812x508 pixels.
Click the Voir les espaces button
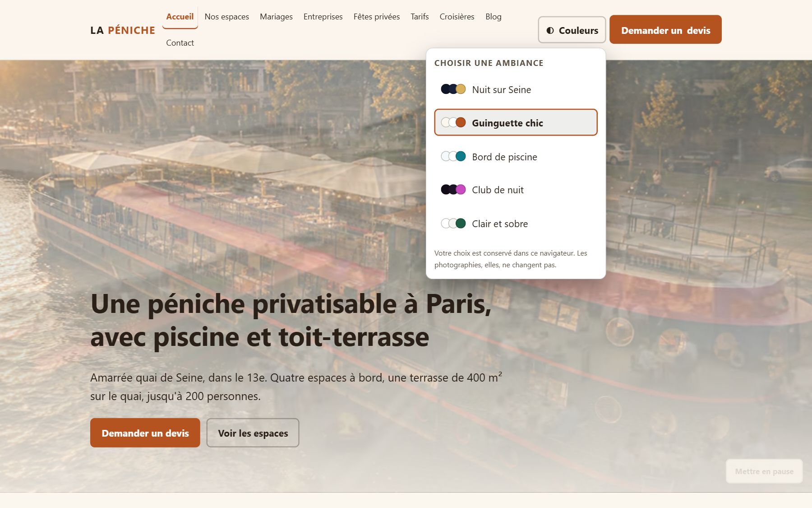[253, 433]
